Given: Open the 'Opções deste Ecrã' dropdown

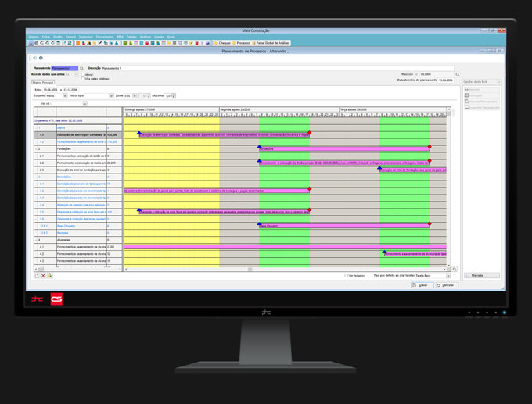Looking at the screenshot, I should 481,81.
